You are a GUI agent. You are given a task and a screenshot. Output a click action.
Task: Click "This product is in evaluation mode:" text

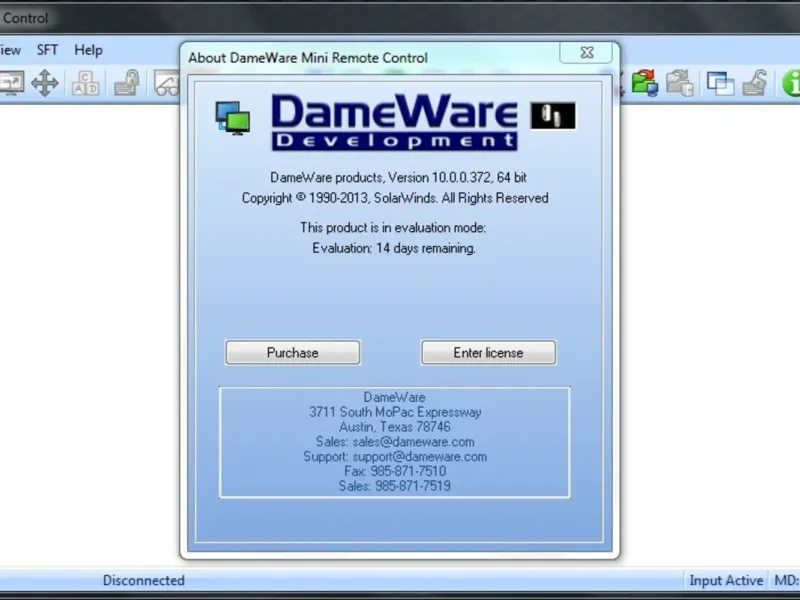(393, 228)
